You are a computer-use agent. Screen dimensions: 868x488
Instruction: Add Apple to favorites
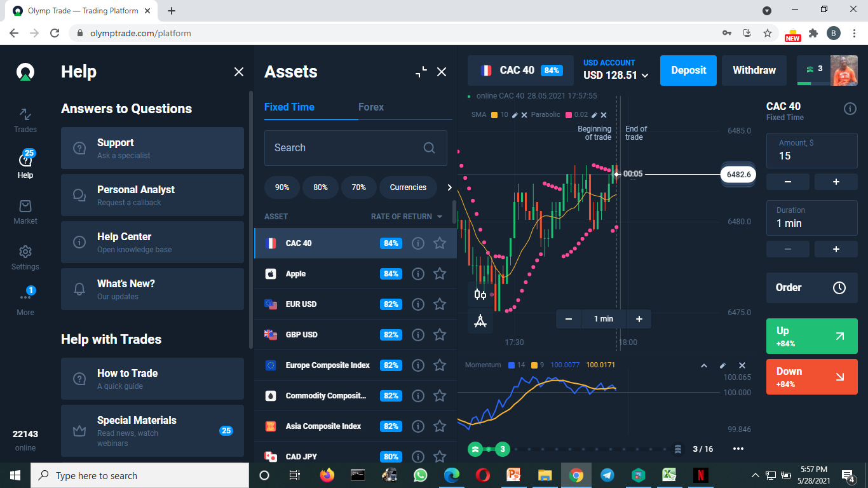[x=440, y=273]
